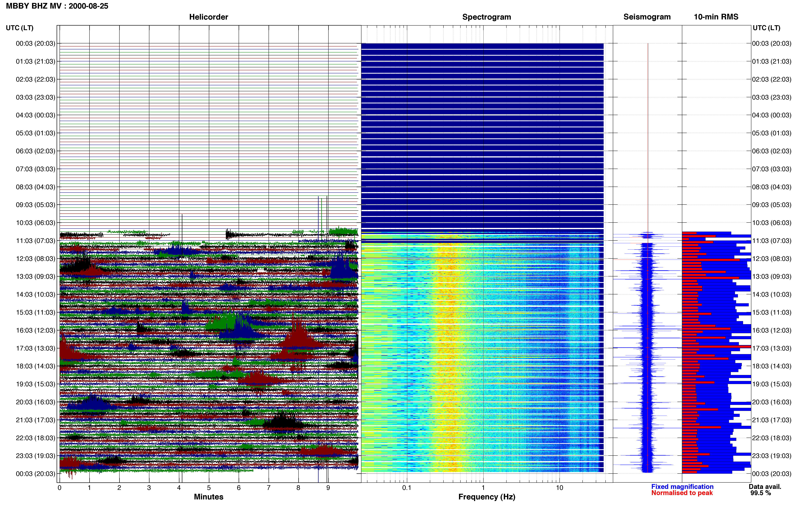812x508 pixels.
Task: Click left time label '08:03 (04:03)'
Action: (36, 187)
